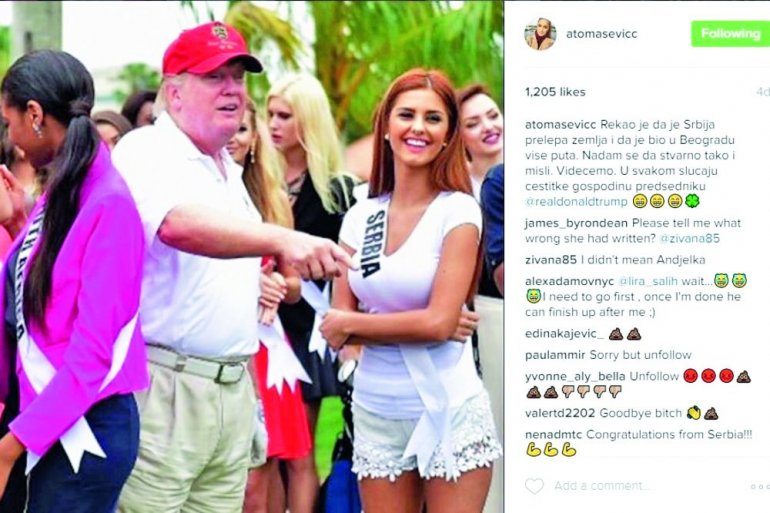The height and width of the screenshot is (513, 770).
Task: Click the 4d post timestamp
Action: (762, 92)
